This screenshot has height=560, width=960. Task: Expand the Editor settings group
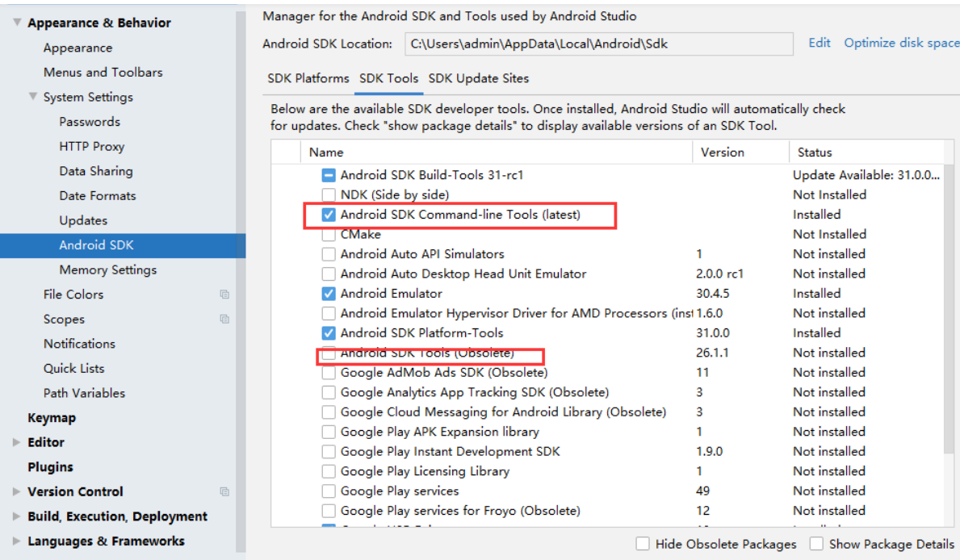click(16, 442)
